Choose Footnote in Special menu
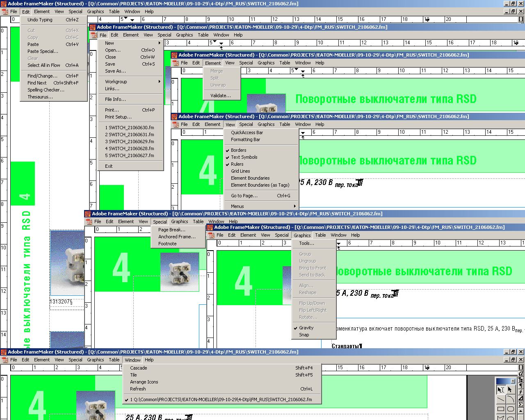 pyautogui.click(x=178, y=244)
